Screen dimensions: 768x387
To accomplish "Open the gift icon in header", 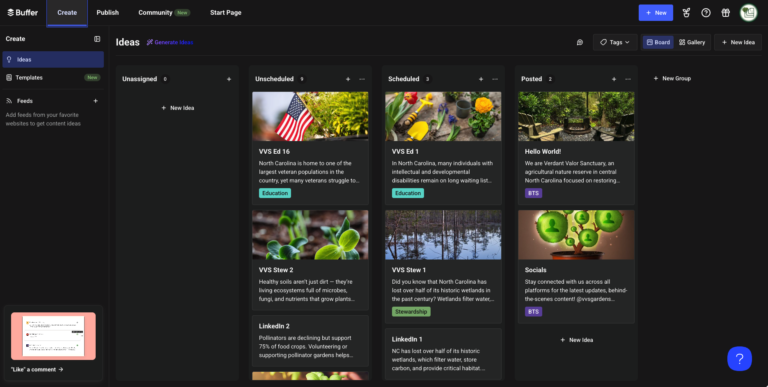I will 725,13.
